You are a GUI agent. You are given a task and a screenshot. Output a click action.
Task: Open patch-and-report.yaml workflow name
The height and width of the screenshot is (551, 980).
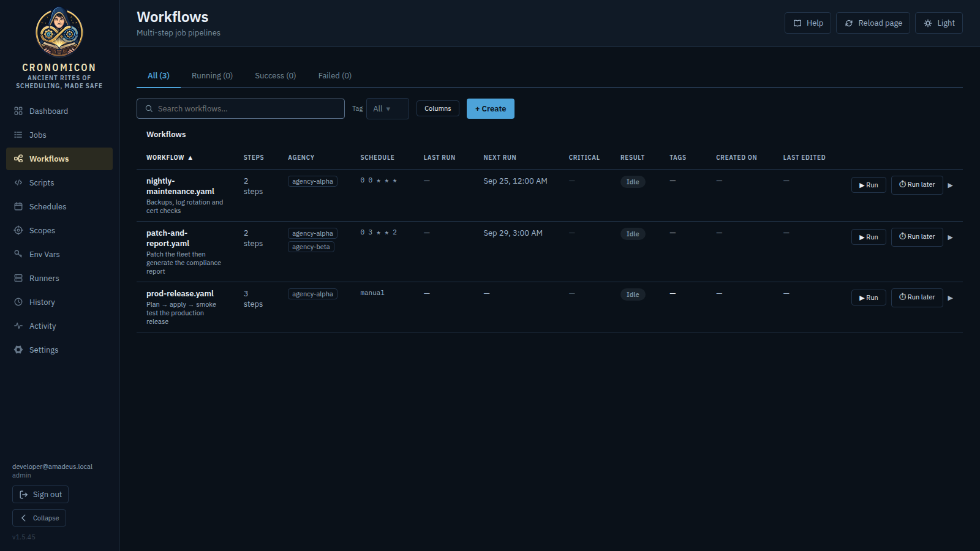click(x=168, y=238)
